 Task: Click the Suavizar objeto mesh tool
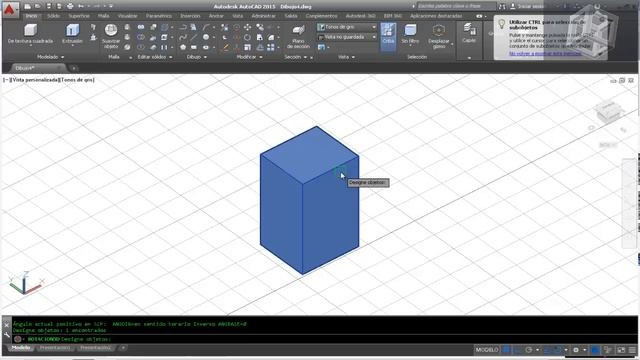111,36
